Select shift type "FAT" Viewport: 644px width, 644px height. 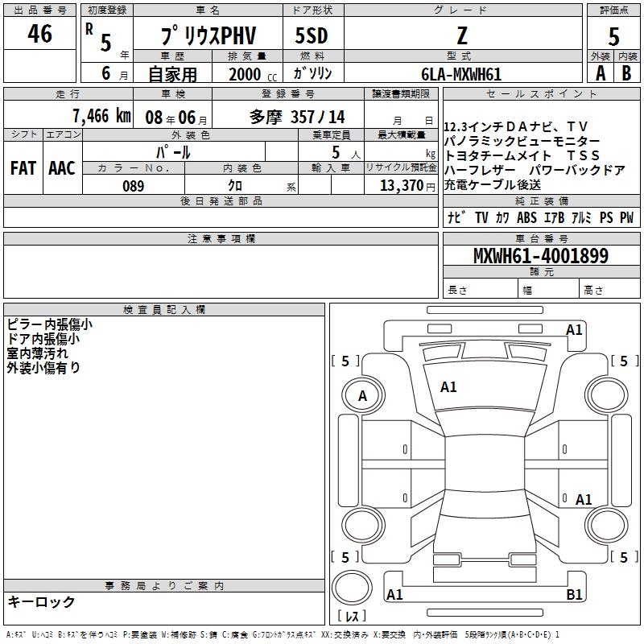pyautogui.click(x=23, y=167)
